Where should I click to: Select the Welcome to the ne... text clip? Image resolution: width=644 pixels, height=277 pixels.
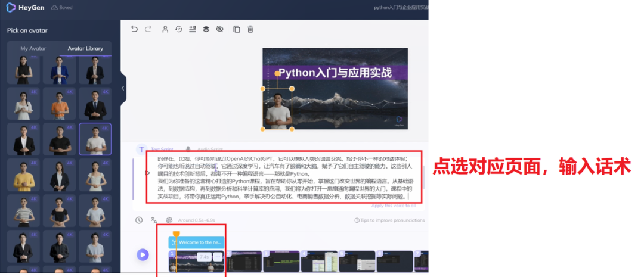pyautogui.click(x=196, y=242)
